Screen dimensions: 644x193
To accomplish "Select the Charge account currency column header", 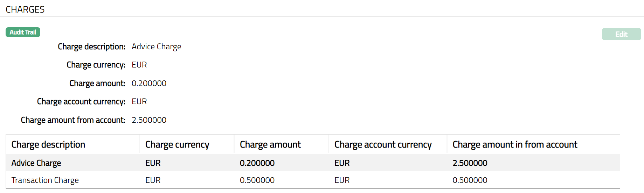I will coord(383,144).
